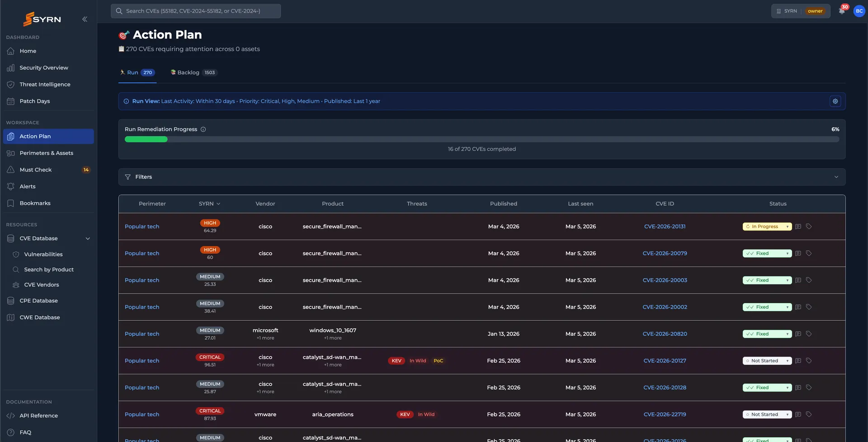Open Not Started dropdown for CVE-2026-22719
The image size is (868, 442).
click(767, 414)
